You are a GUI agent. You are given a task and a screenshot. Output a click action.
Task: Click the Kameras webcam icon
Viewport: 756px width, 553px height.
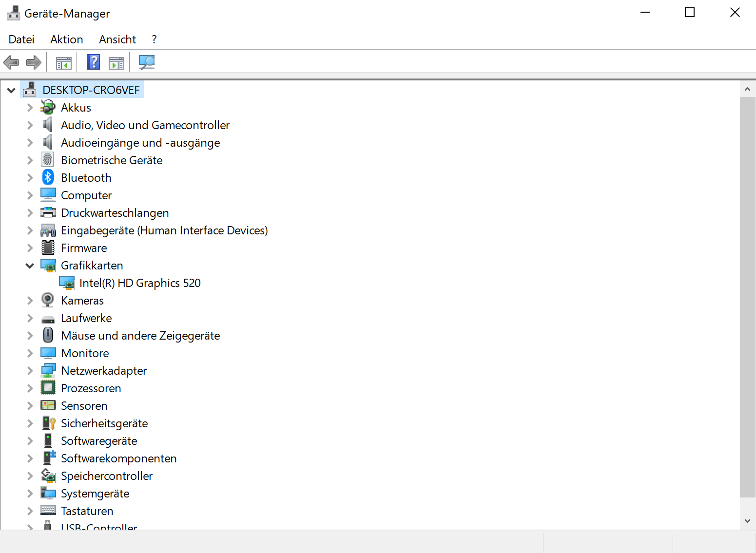[48, 300]
